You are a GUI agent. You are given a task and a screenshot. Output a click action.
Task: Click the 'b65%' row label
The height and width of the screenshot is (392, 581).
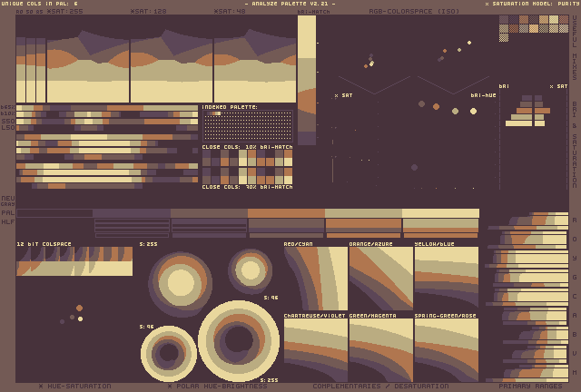pos(8,107)
